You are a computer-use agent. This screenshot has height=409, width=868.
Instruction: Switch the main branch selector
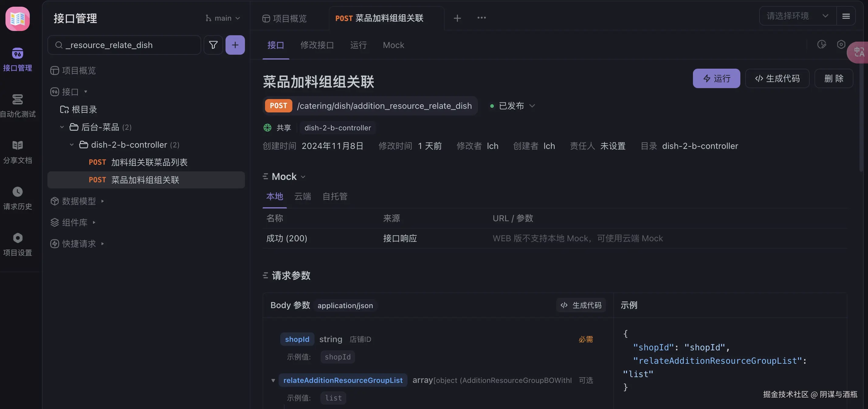point(223,18)
